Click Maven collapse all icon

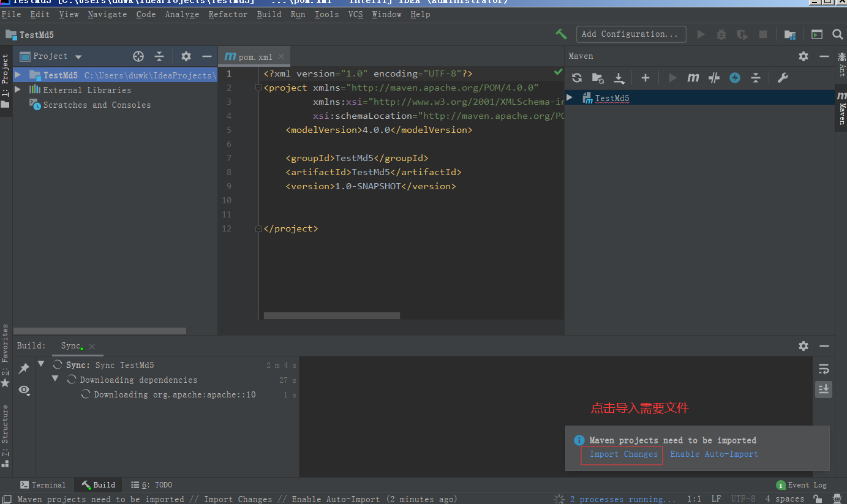click(x=756, y=78)
